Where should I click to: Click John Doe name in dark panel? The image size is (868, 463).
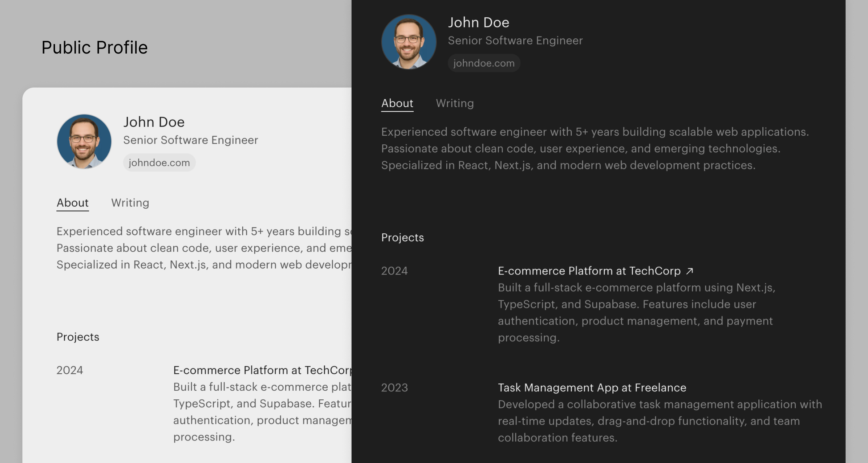click(478, 23)
